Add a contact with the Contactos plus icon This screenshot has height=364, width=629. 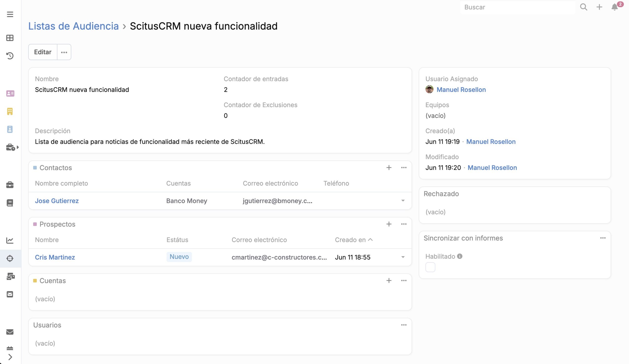pyautogui.click(x=389, y=168)
